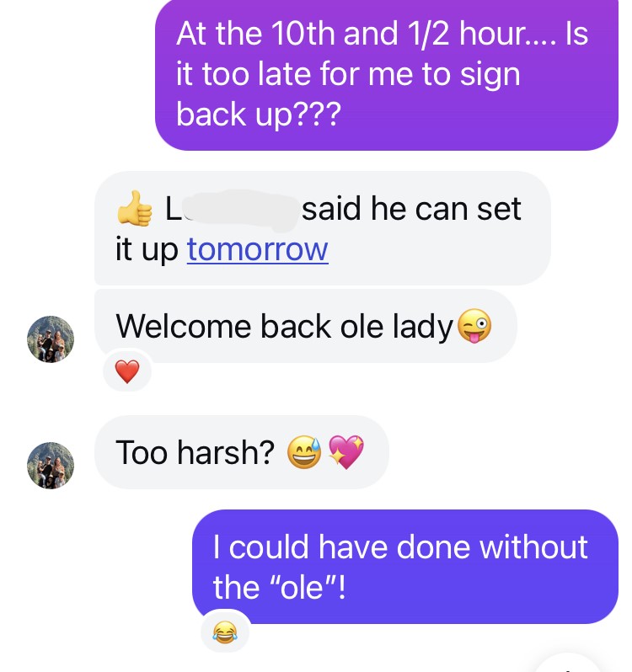This screenshot has width=632, height=672.
Task: Select the "Welcome back ole lady" message bubble
Action: point(306,326)
